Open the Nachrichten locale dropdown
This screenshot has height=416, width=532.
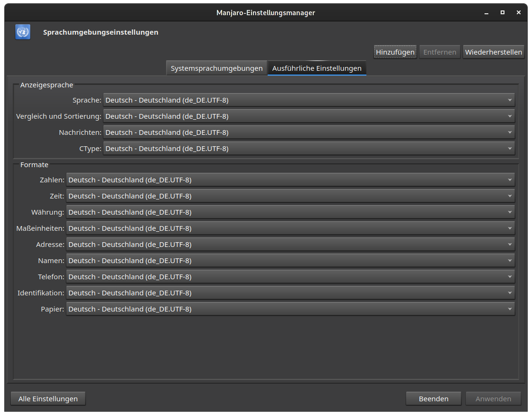click(308, 132)
